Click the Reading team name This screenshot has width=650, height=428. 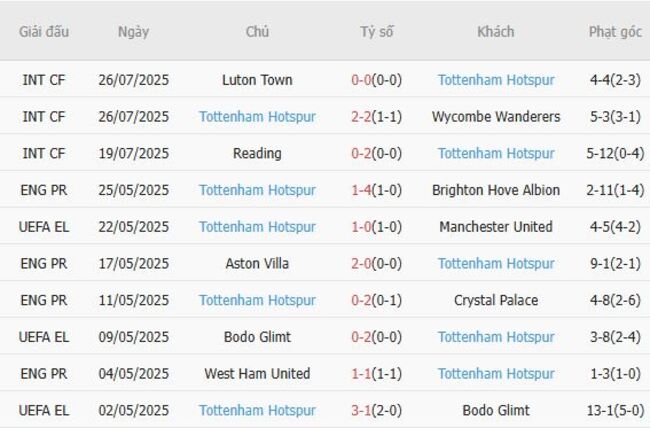(x=257, y=154)
